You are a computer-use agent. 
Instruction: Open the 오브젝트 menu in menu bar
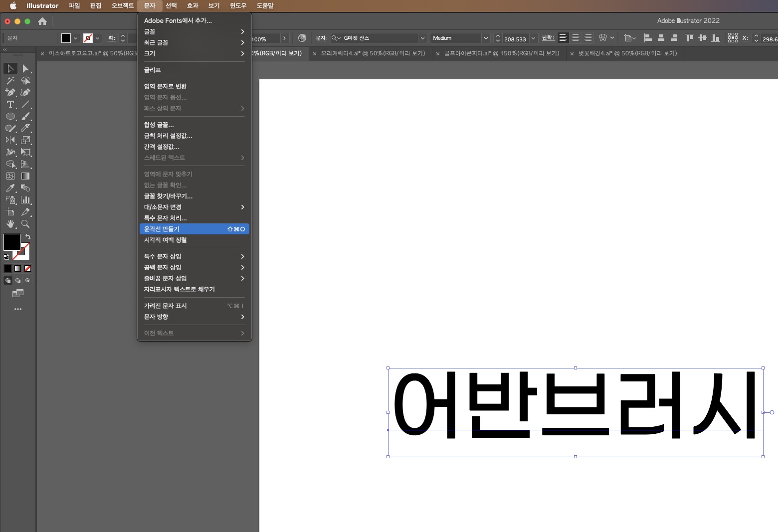click(x=123, y=5)
